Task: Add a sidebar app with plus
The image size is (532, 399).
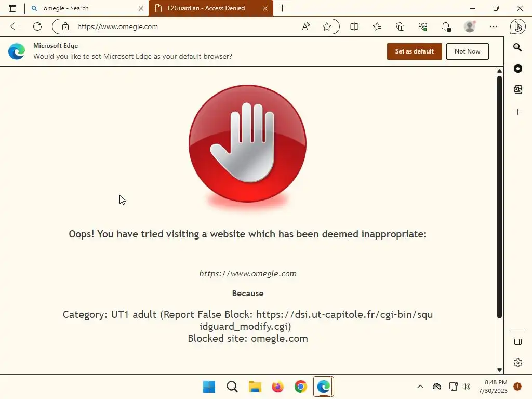Action: [x=518, y=112]
